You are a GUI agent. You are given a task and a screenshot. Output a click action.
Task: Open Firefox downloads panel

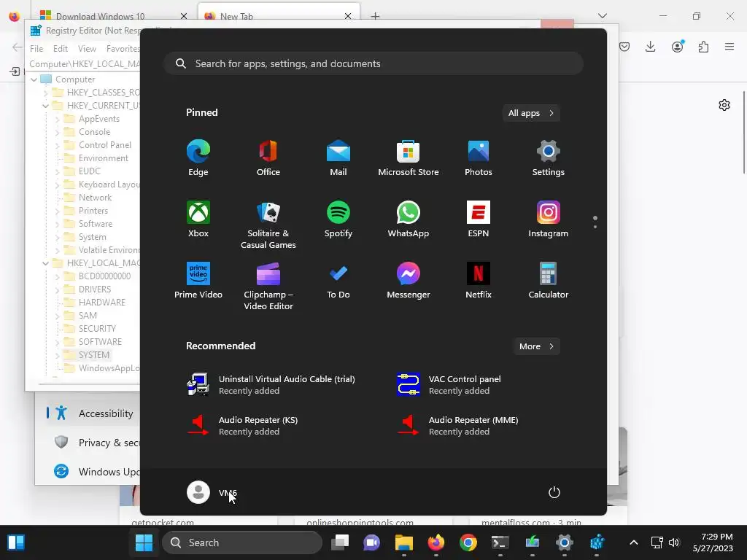[650, 47]
